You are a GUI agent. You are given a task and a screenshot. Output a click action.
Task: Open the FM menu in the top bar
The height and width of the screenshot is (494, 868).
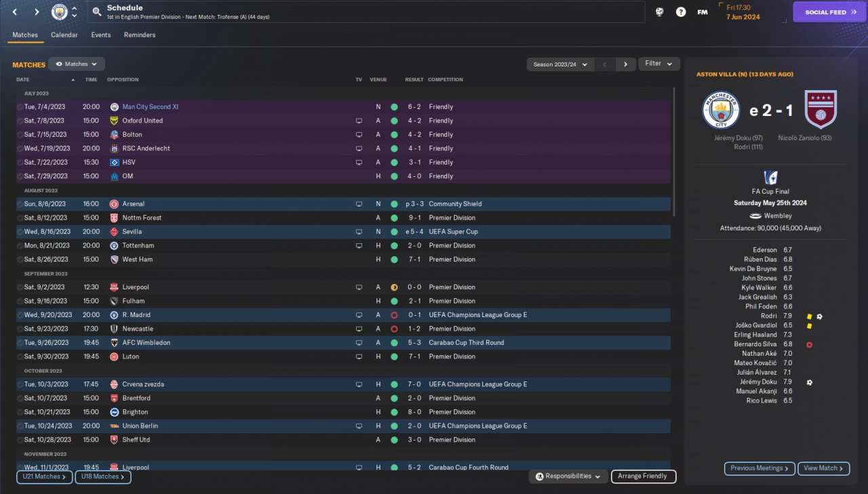(x=703, y=12)
